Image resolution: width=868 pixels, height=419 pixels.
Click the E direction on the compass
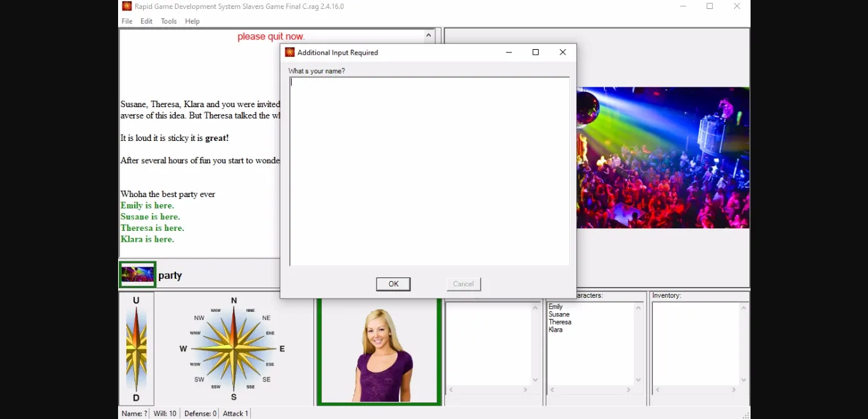(x=281, y=349)
